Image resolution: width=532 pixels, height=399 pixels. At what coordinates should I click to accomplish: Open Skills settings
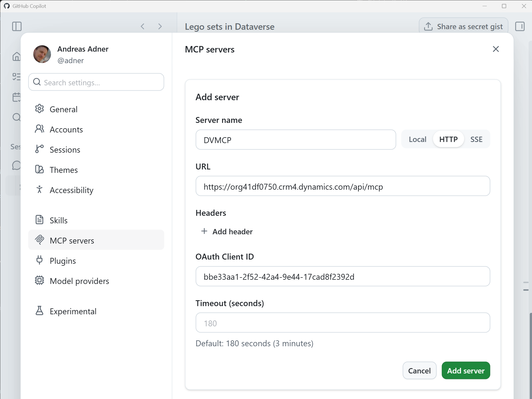click(x=96, y=220)
